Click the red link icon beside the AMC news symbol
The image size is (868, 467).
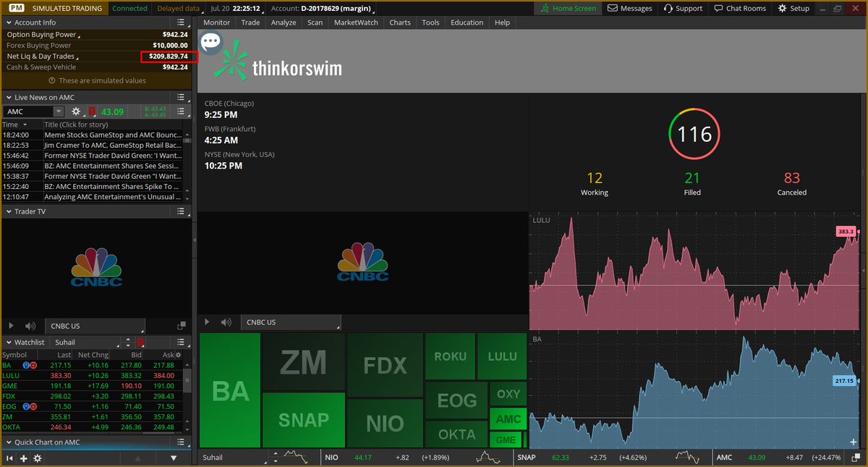coord(92,112)
